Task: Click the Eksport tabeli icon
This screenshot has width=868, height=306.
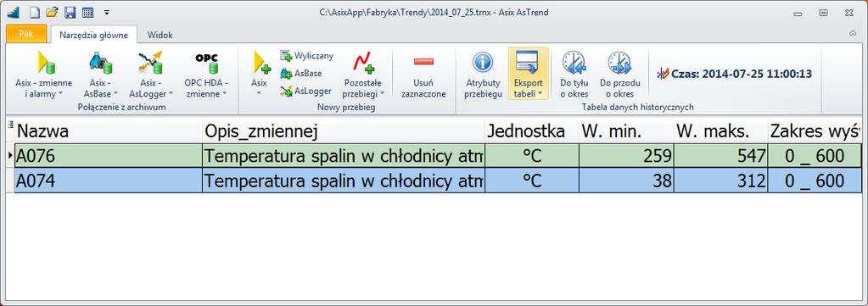Action: 528,61
